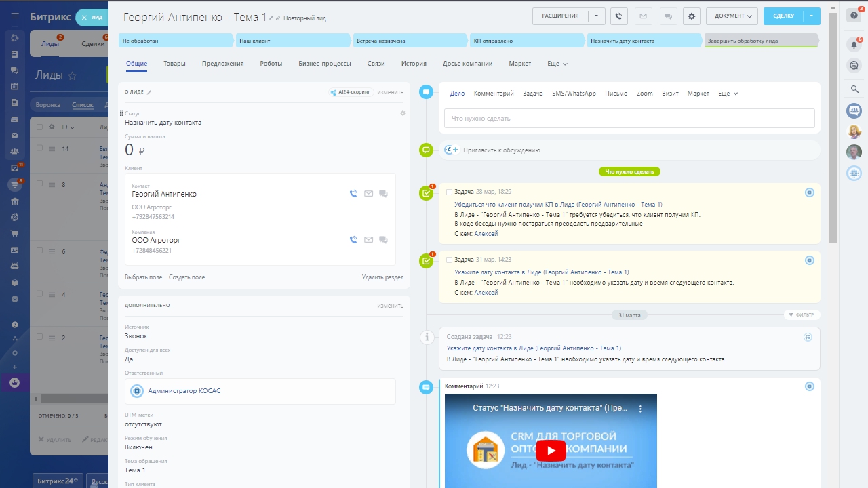Click email icon next to ООО Агроторг company
Viewport: 868px width, 488px height.
click(x=368, y=240)
